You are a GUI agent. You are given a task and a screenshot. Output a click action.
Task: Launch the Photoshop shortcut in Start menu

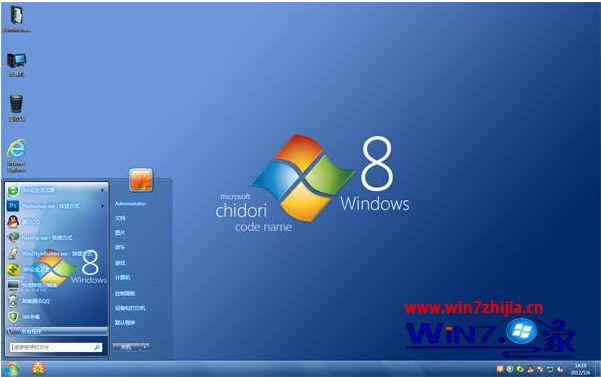point(56,206)
